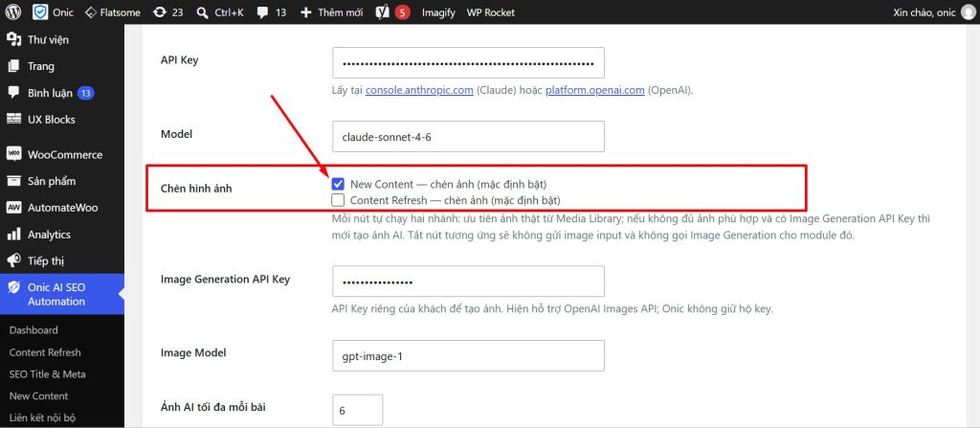Click the Tiếp thị megaphone icon
The width and height of the screenshot is (980, 428).
tap(13, 260)
